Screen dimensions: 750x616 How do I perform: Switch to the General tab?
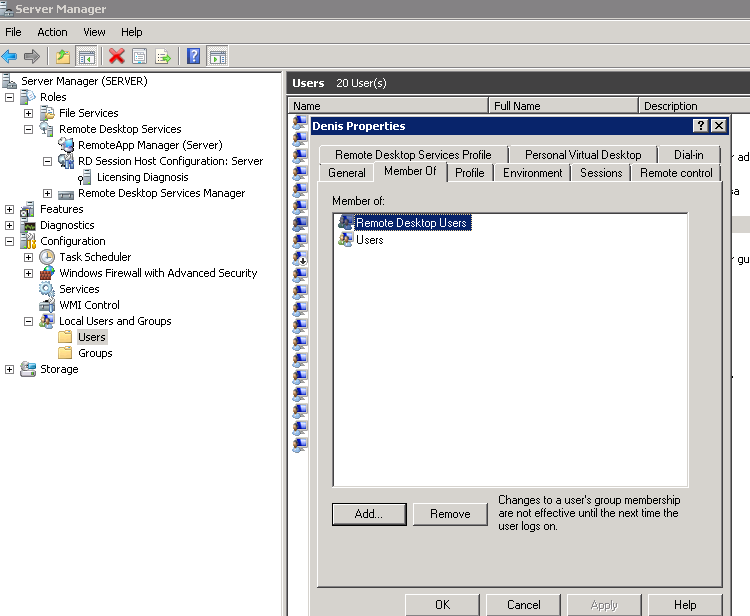[x=347, y=173]
